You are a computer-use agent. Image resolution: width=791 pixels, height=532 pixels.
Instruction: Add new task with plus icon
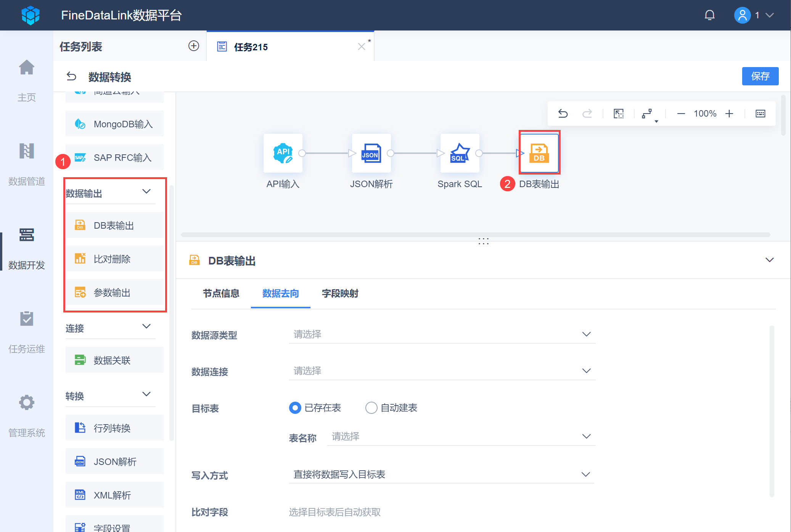pos(194,46)
